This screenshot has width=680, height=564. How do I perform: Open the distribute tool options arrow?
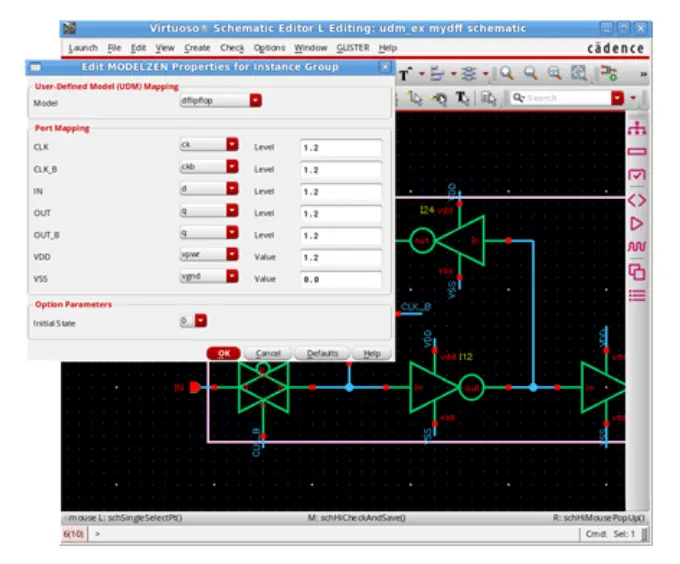coord(485,74)
